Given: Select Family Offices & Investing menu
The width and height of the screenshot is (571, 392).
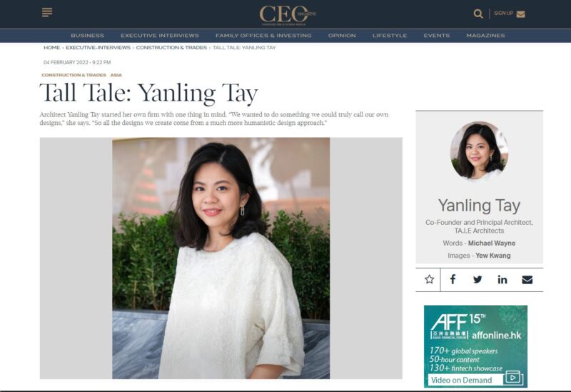Looking at the screenshot, I should click(x=263, y=36).
